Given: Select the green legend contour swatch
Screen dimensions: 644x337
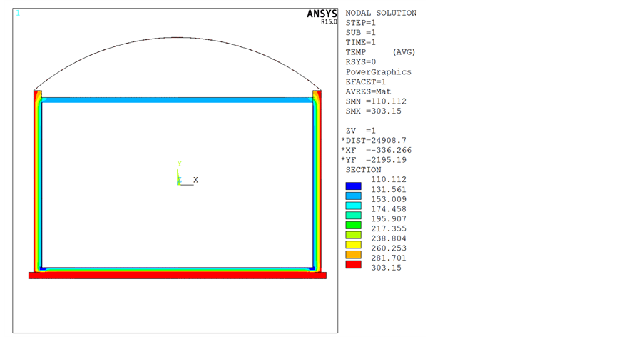Looking at the screenshot, I should (353, 225).
